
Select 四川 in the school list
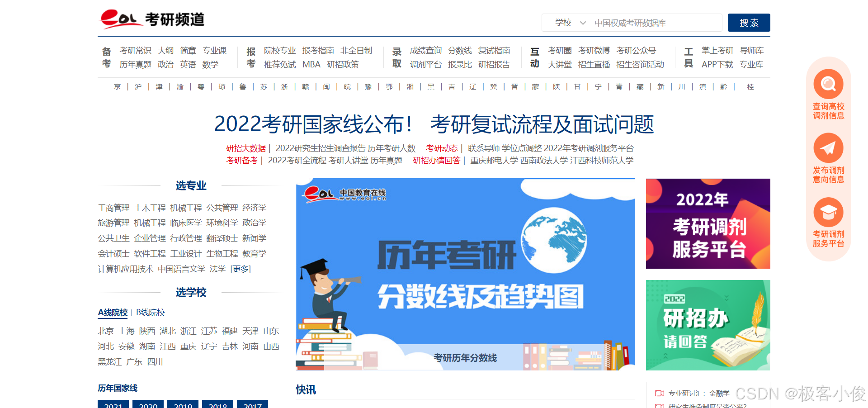(x=155, y=362)
